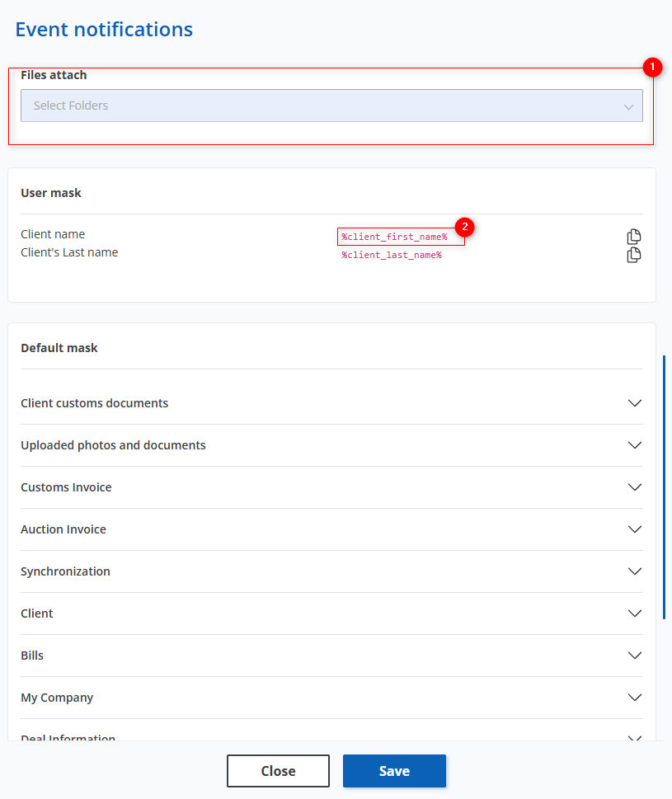The width and height of the screenshot is (672, 799).
Task: Click the Close button
Action: pos(278,771)
